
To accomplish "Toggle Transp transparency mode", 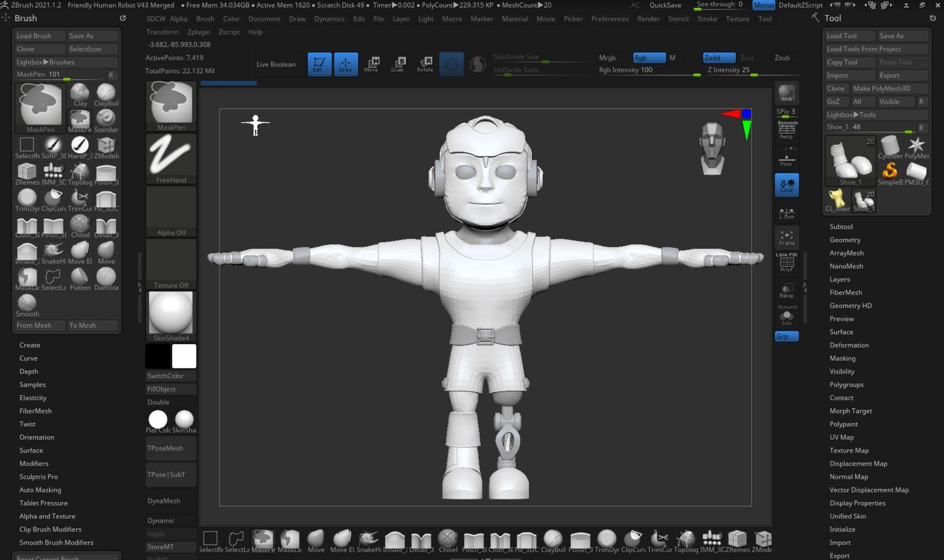I will (x=786, y=290).
